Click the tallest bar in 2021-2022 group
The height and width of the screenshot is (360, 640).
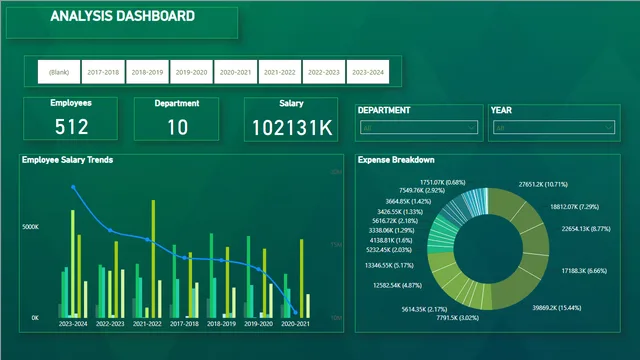tap(153, 259)
